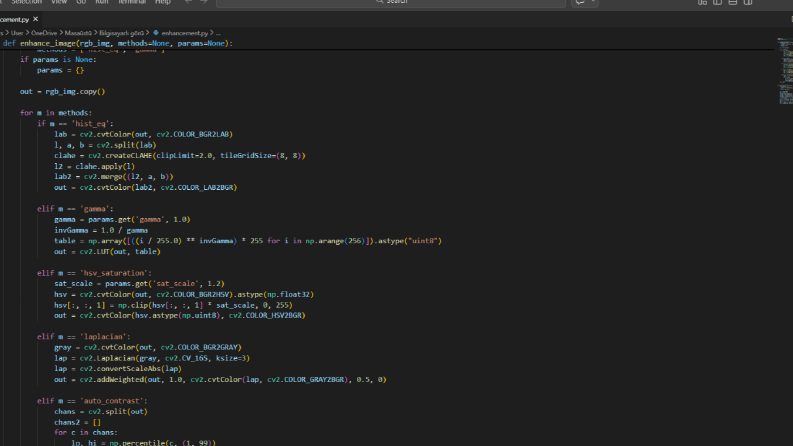
Task: Click the cv2.convertScaleAbs(lap) line
Action: coord(118,369)
